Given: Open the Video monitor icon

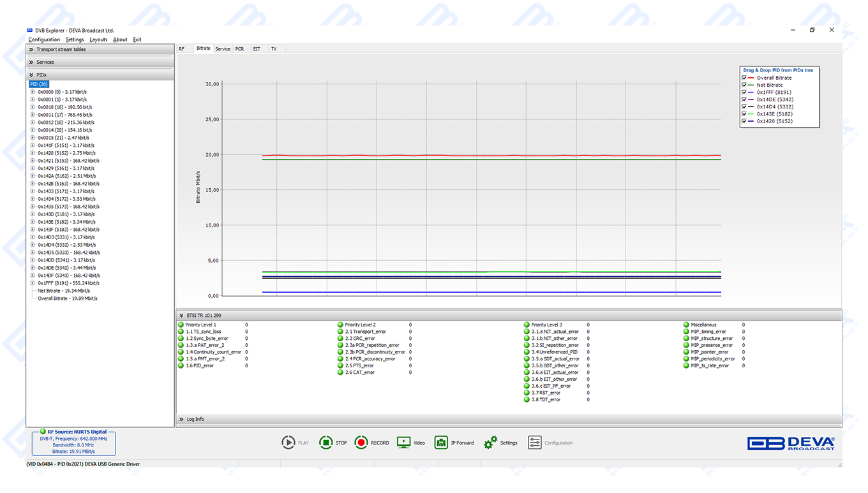Looking at the screenshot, I should pyautogui.click(x=403, y=443).
